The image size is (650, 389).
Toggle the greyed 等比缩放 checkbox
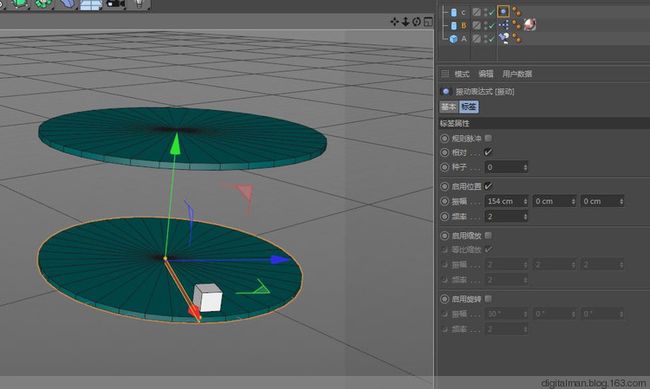pos(488,250)
